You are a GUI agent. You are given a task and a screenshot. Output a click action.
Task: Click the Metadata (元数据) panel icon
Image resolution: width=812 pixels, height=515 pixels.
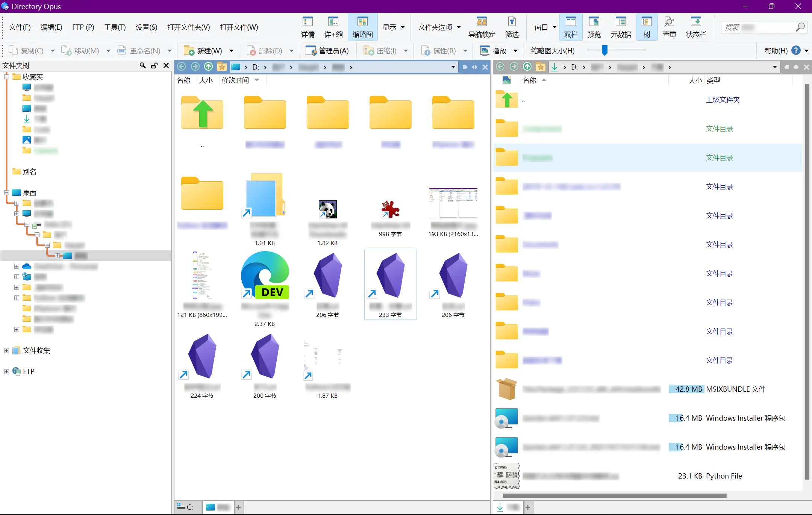pyautogui.click(x=621, y=27)
